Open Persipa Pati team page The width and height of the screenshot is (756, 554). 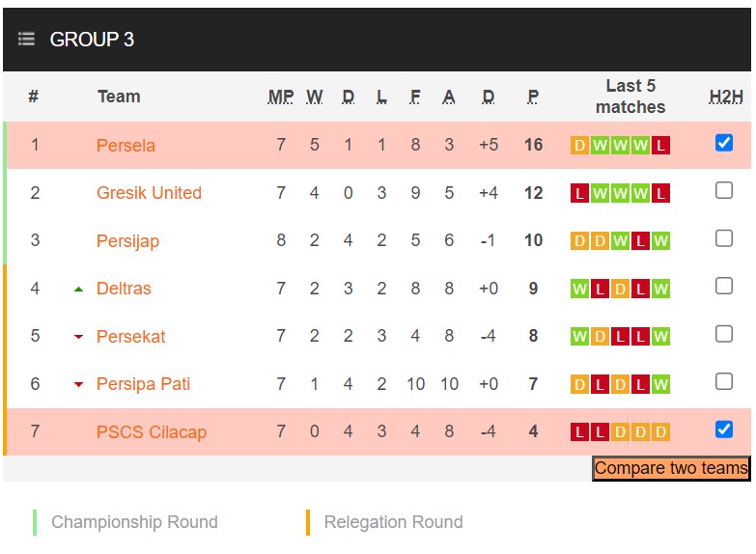click(x=143, y=384)
